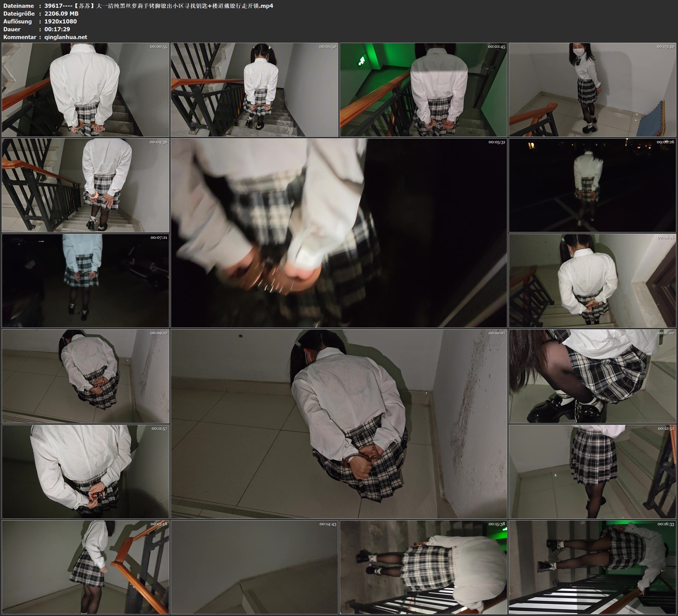Click the frame at 00:08:16
678x616 pixels.
[x=592, y=280]
